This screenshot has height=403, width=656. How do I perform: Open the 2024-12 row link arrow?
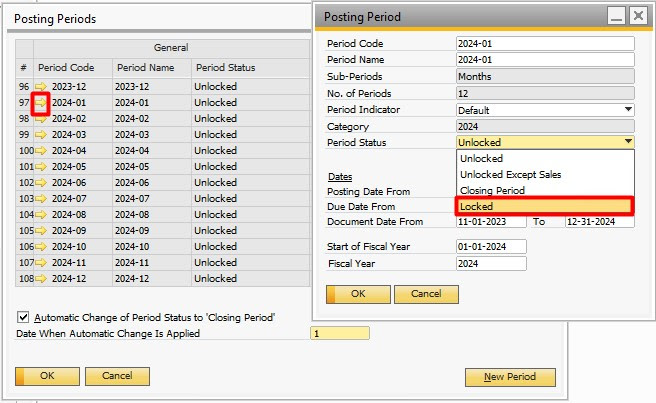41,279
